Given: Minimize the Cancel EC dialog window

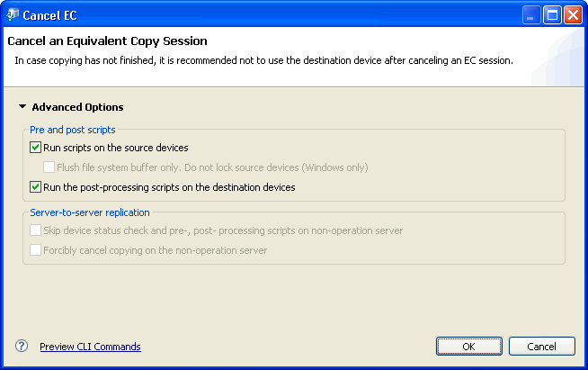Looking at the screenshot, I should tap(530, 15).
